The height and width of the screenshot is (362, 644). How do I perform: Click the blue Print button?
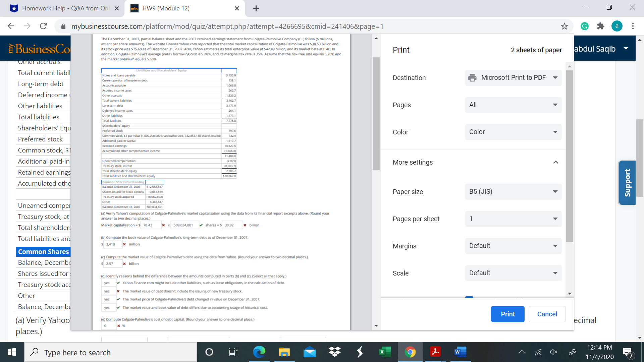pyautogui.click(x=507, y=314)
